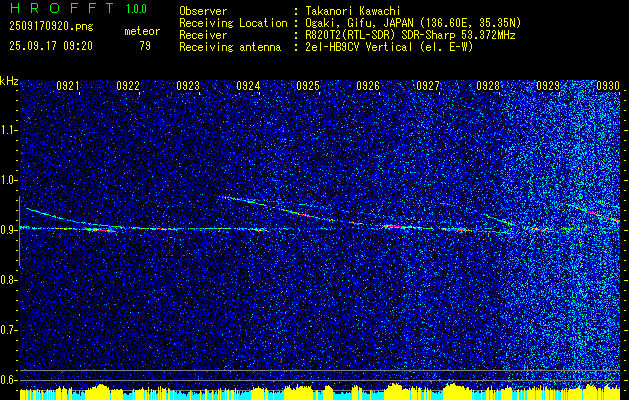Click the 1.1 kHz axis label
The height and width of the screenshot is (400, 629).
coord(7,130)
